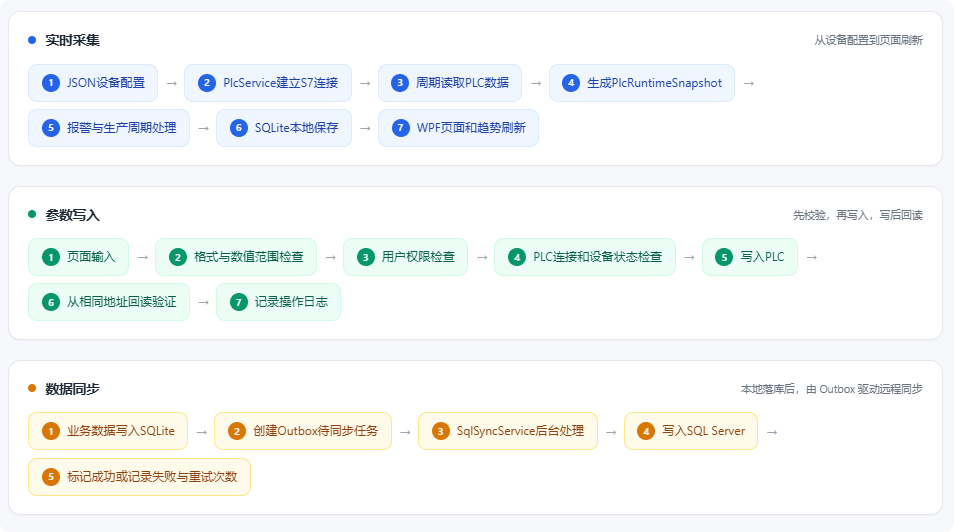Viewport: 954px width, 532px height.
Task: Click the JSON设备配置 step chip
Action: tap(93, 83)
